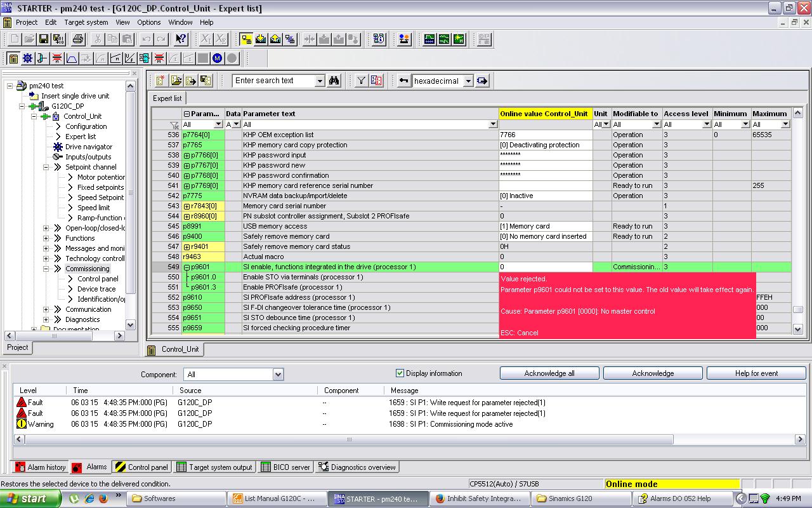The height and width of the screenshot is (508, 812).
Task: Click the device trace oscilloscope icon
Action: pyautogui.click(x=429, y=39)
